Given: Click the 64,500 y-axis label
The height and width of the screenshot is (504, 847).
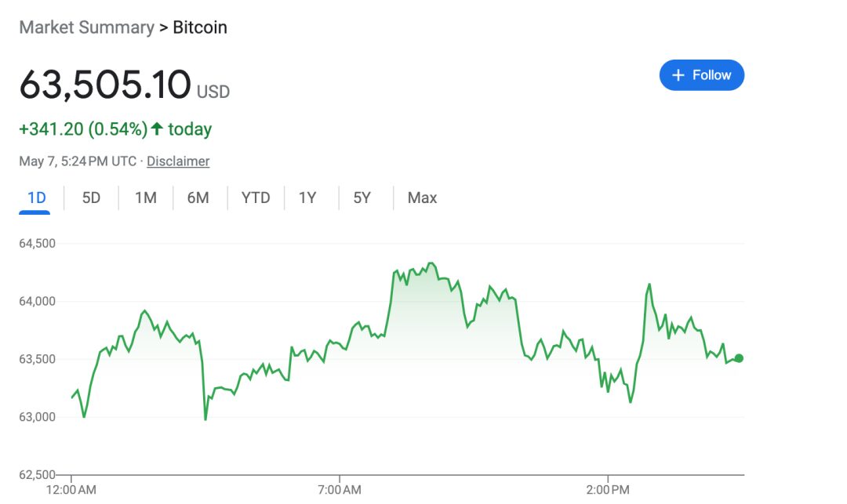Looking at the screenshot, I should coord(37,244).
